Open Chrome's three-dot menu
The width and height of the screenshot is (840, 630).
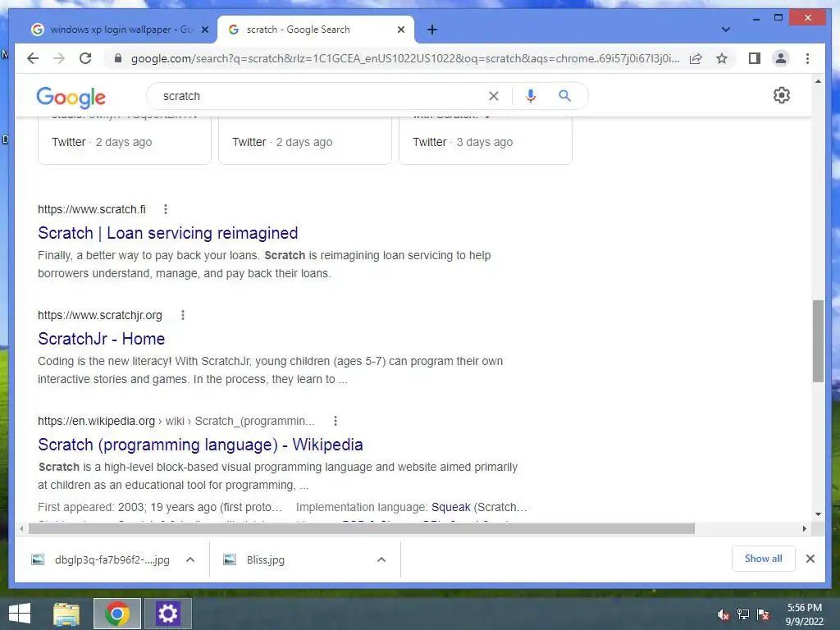[x=807, y=58]
